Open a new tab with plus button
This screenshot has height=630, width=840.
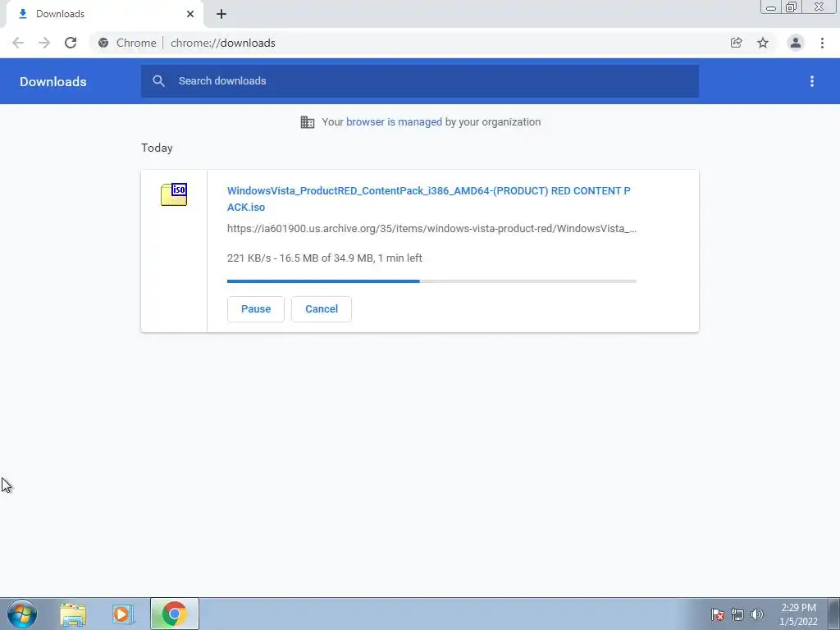[221, 14]
